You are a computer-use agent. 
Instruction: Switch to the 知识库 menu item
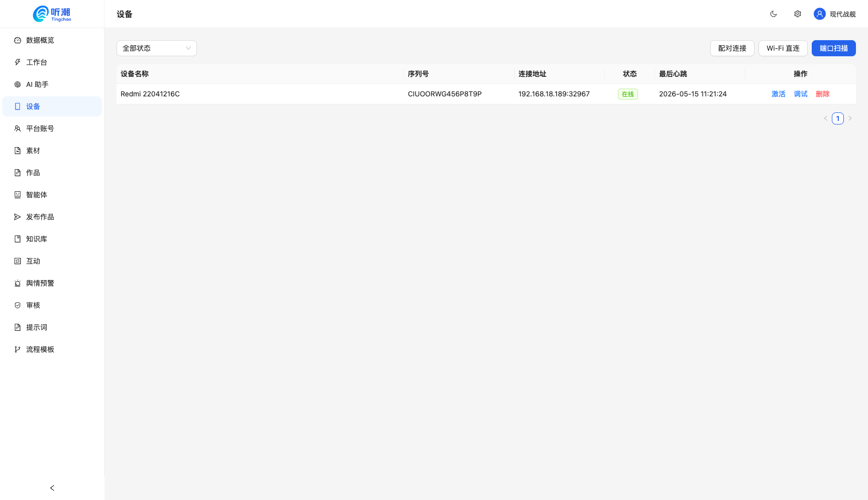coord(52,239)
